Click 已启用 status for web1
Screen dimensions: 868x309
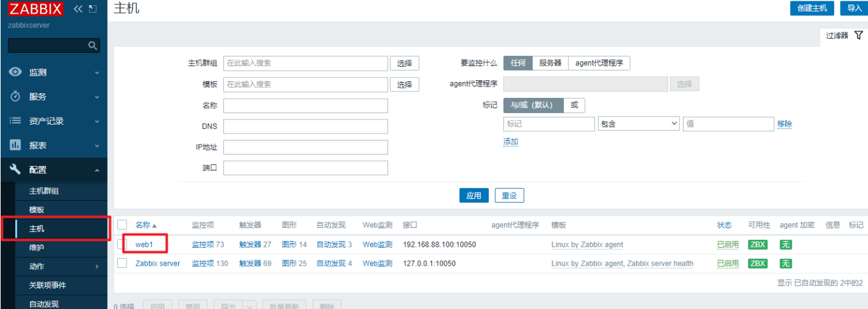click(728, 245)
